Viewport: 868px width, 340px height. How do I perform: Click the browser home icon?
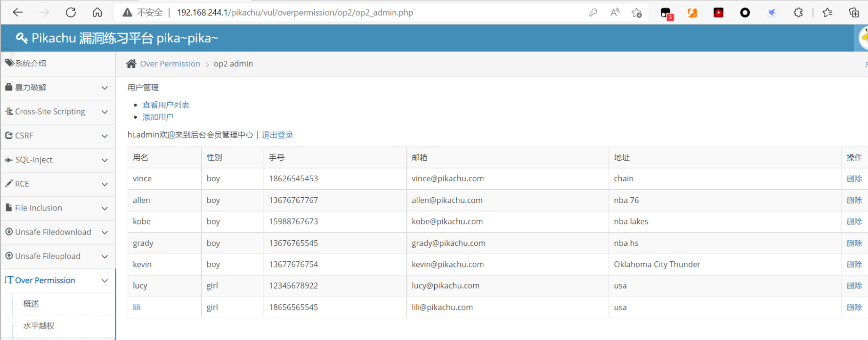tap(97, 13)
